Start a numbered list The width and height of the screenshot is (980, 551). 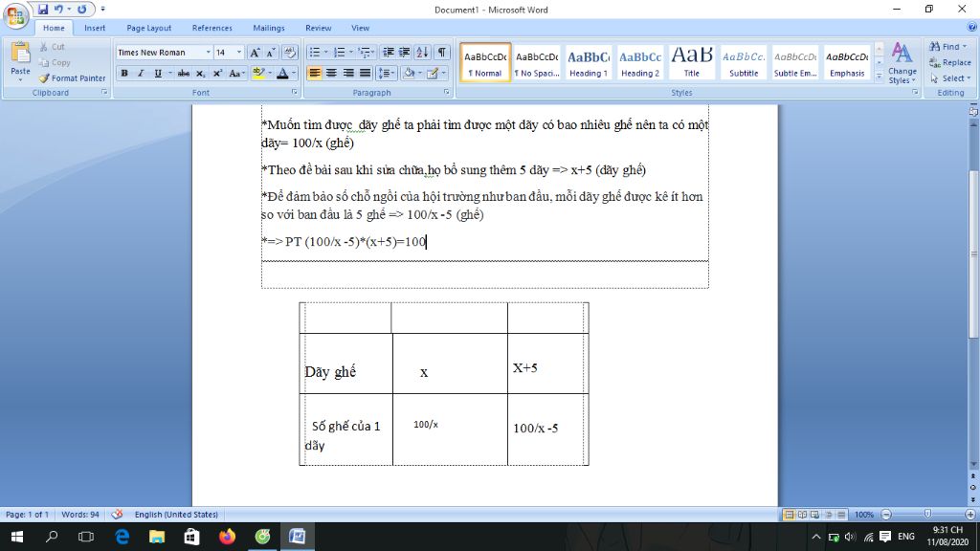[x=339, y=53]
